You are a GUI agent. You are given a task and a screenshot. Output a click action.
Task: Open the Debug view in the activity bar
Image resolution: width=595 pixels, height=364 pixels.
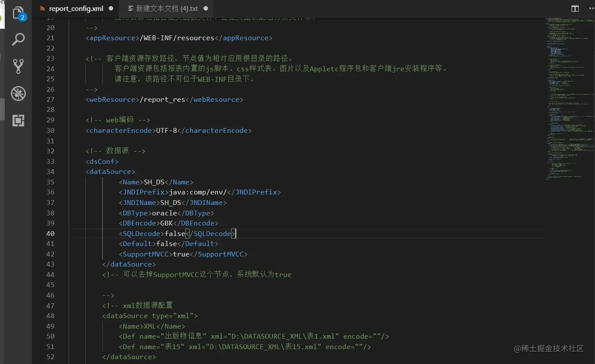point(18,94)
